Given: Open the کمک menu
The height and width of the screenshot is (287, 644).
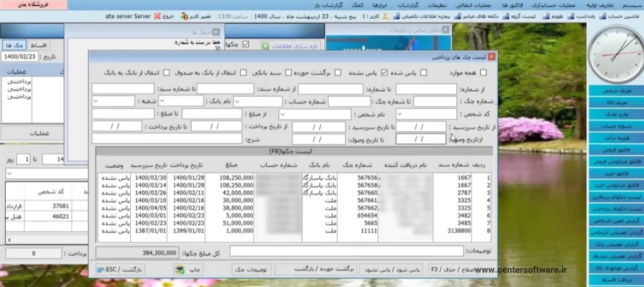Looking at the screenshot, I should pos(357,5).
